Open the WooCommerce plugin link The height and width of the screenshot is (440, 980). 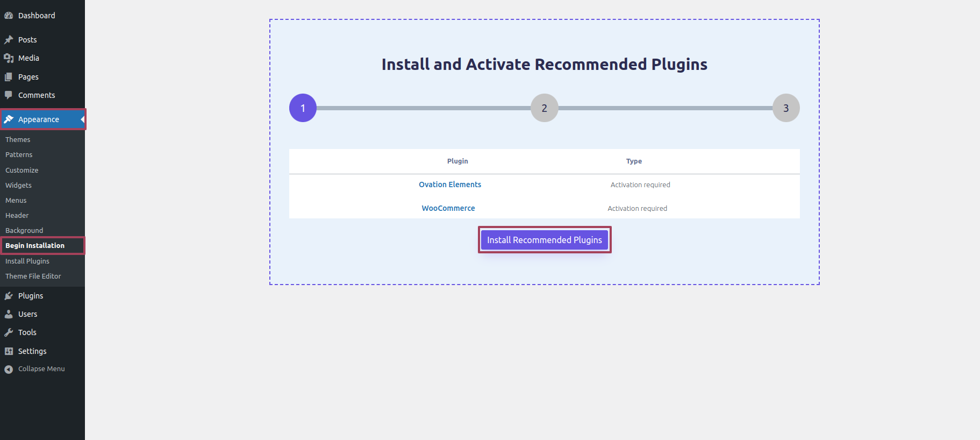coord(448,208)
